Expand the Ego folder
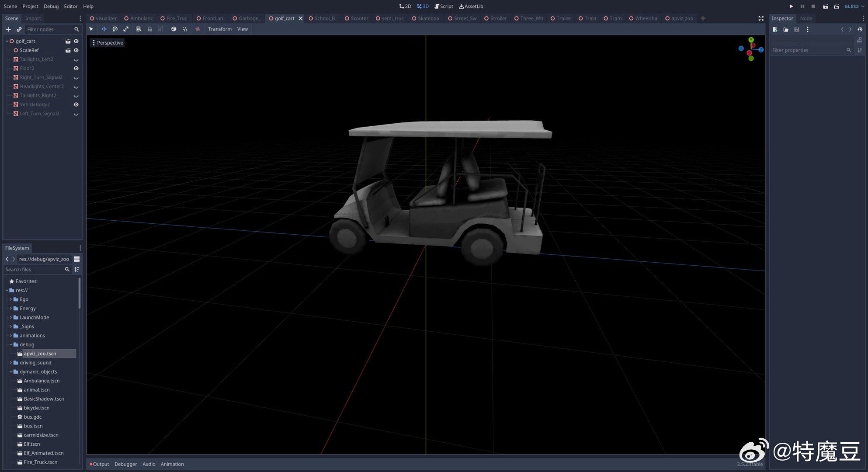868x472 pixels. tap(11, 299)
